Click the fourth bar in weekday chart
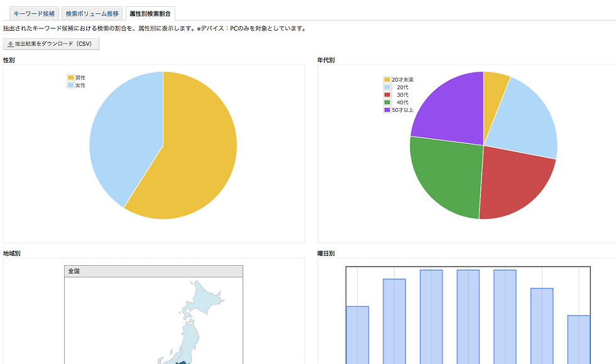616x364 pixels. coord(468,317)
